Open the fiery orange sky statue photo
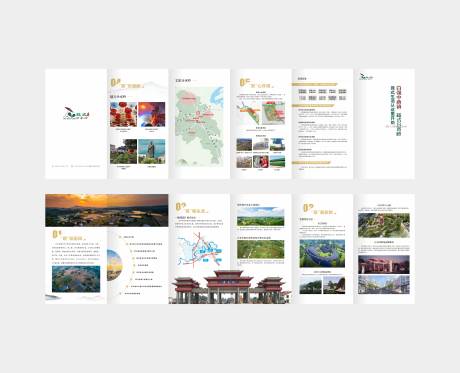460x373 pixels. pos(152,114)
